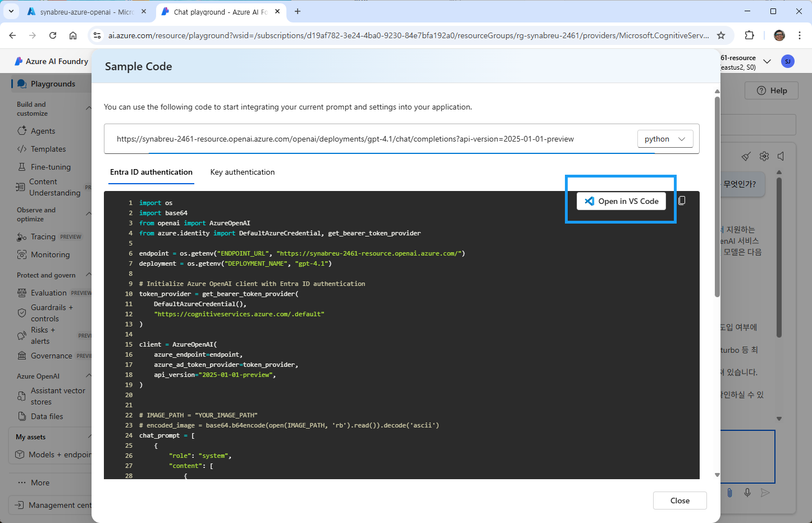This screenshot has height=523, width=812.
Task: Open chat settings gear icon
Action: tap(764, 156)
